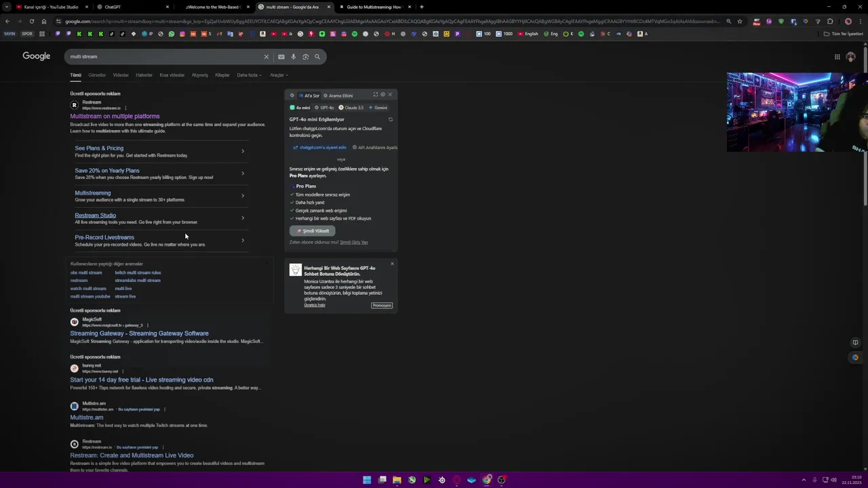Open the Windows Start menu
This screenshot has height=488, width=868.
tap(367, 480)
